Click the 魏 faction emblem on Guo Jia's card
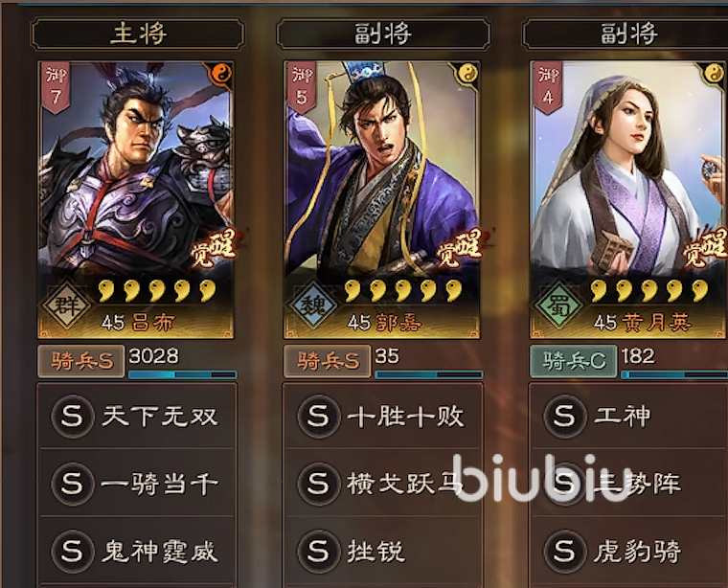Viewport: 728px width, 588px height. [x=312, y=305]
